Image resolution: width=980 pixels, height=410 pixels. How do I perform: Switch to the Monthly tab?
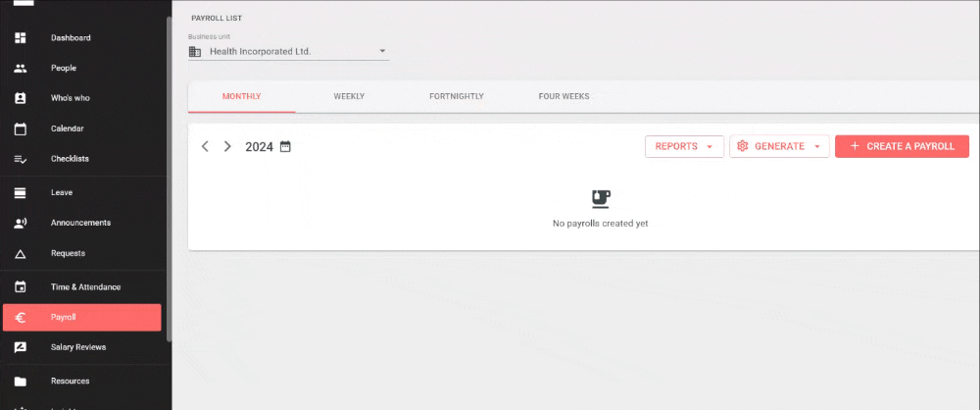click(x=242, y=96)
